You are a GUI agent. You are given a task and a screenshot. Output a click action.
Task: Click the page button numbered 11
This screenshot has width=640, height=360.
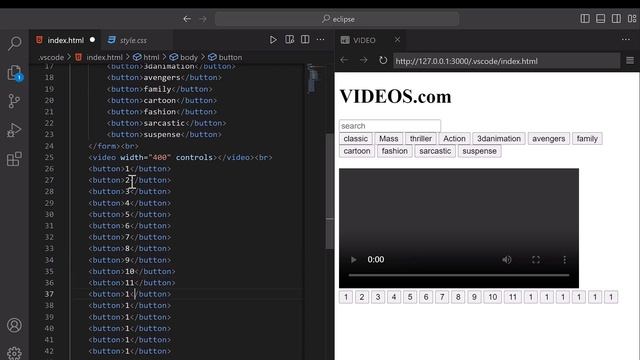(x=513, y=297)
